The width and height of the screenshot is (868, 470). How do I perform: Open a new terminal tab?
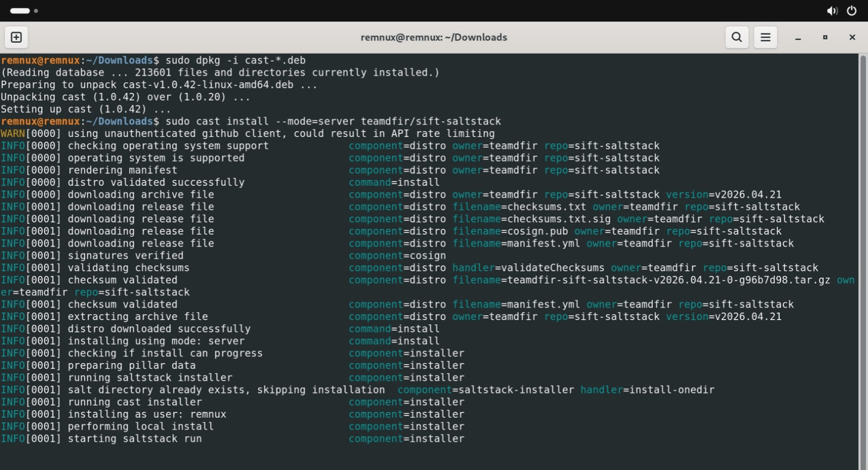16,37
